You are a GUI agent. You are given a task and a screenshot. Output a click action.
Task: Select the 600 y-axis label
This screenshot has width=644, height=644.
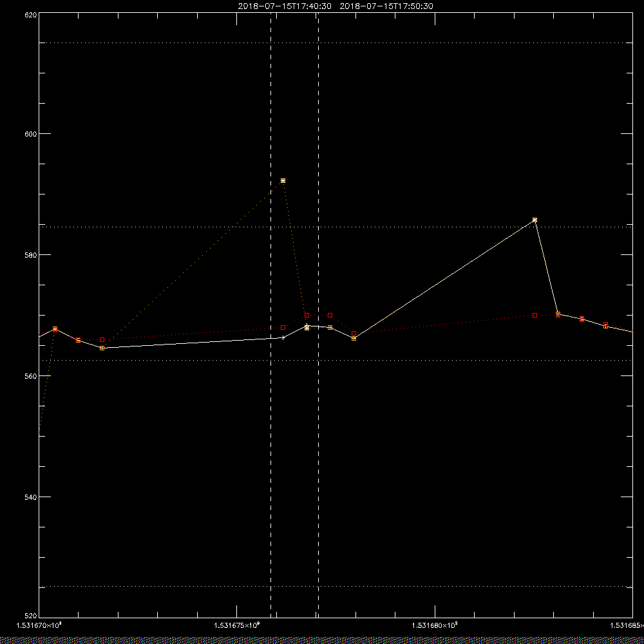tap(32, 134)
